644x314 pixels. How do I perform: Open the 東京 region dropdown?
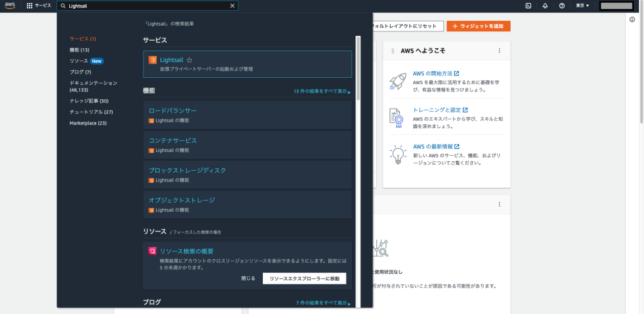(x=583, y=6)
